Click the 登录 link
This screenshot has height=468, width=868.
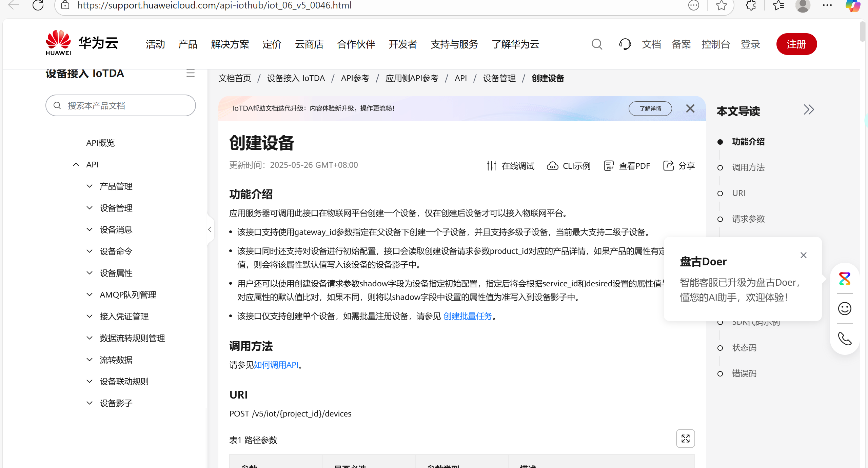750,44
